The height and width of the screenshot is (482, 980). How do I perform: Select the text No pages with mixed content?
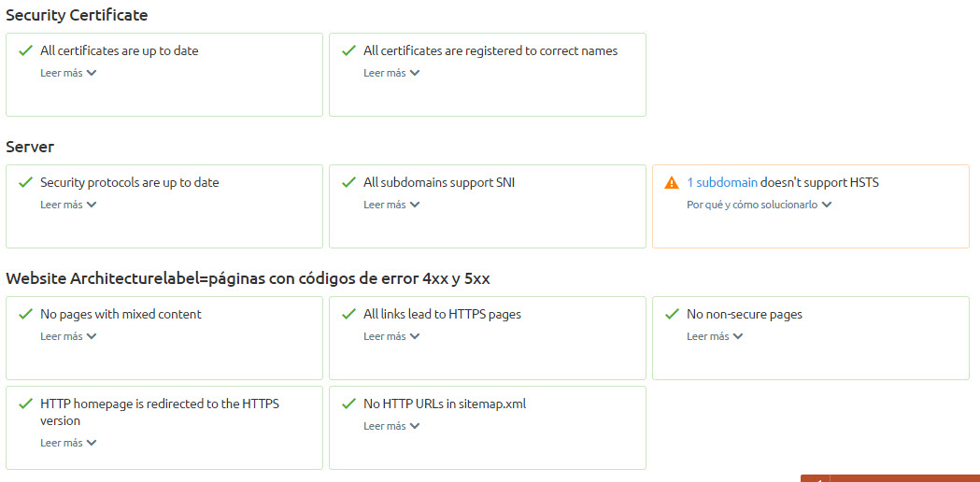pos(121,315)
